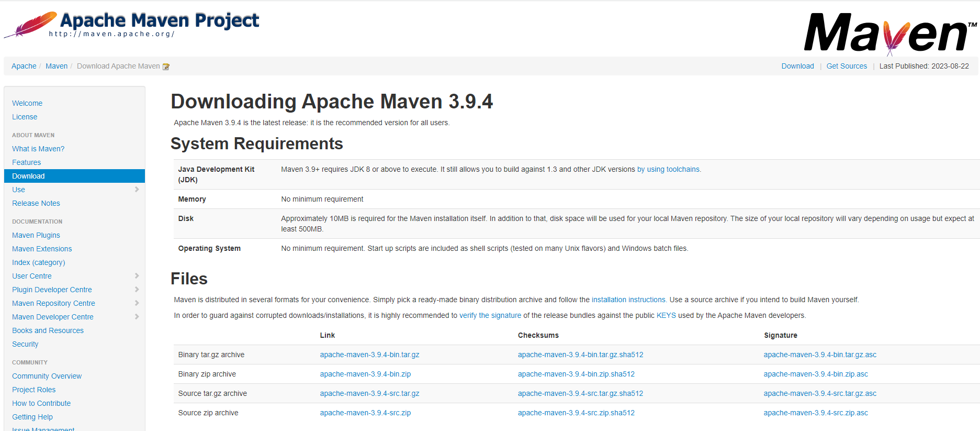The image size is (980, 431).
Task: Click the 'System Requirements' heading
Action: [x=257, y=143]
